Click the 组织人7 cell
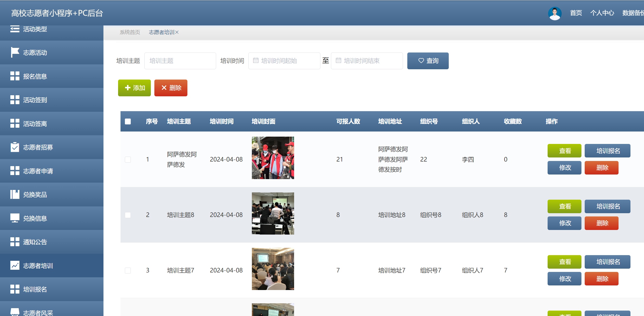Image resolution: width=644 pixels, height=316 pixels. pos(472,270)
